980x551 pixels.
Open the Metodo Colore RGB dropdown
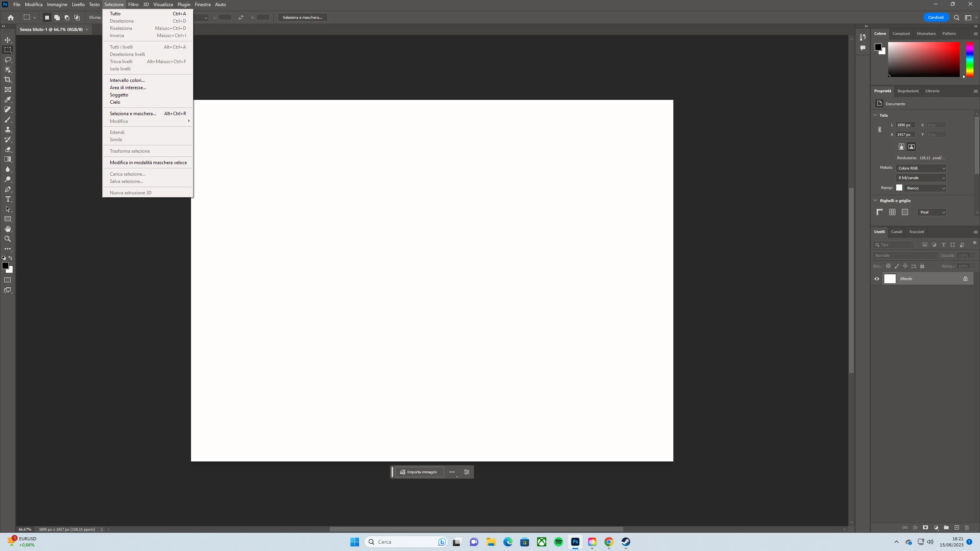(921, 168)
